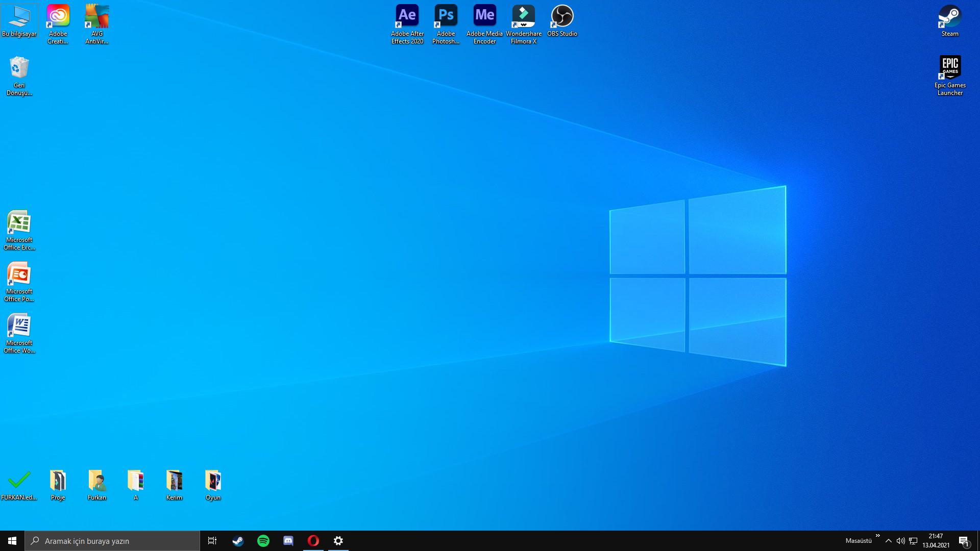Open the volume control in tray
This screenshot has width=980, height=551.
click(x=901, y=541)
